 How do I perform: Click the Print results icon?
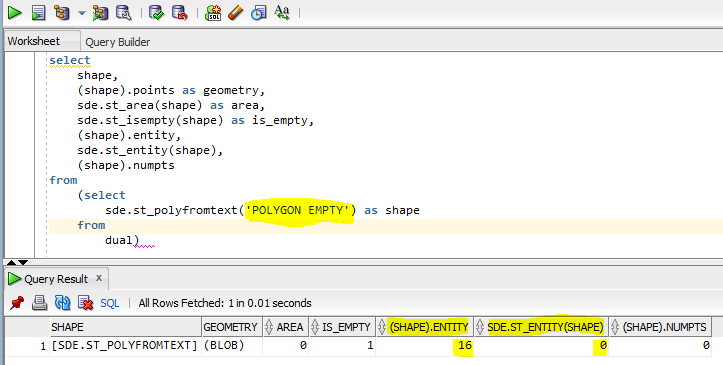coord(40,303)
